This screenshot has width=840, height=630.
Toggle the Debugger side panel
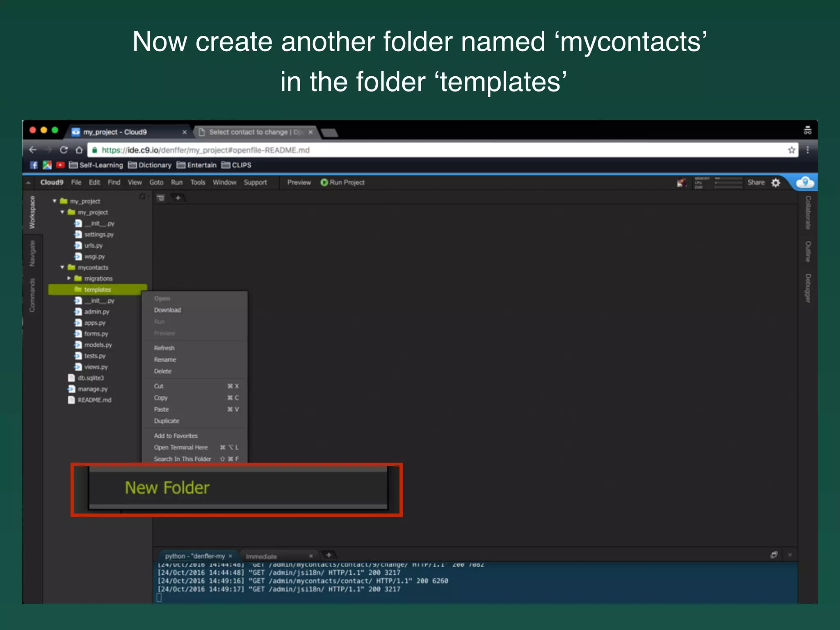click(x=808, y=288)
